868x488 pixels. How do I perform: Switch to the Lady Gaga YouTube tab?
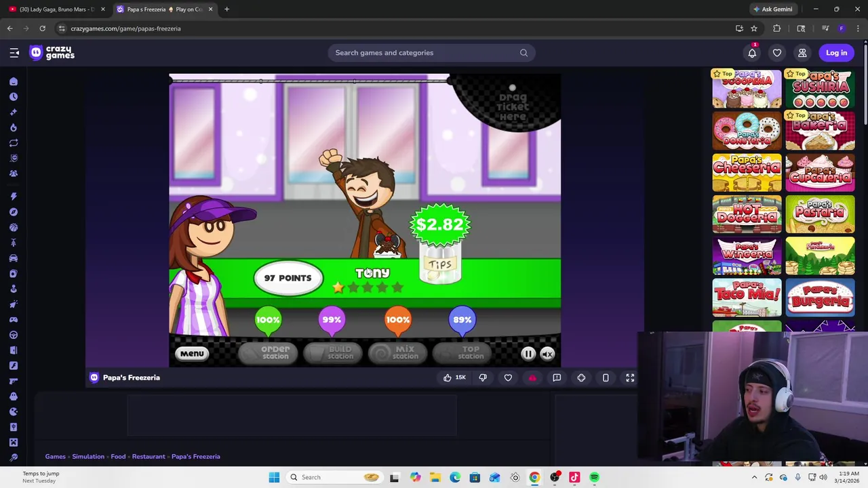pos(56,9)
